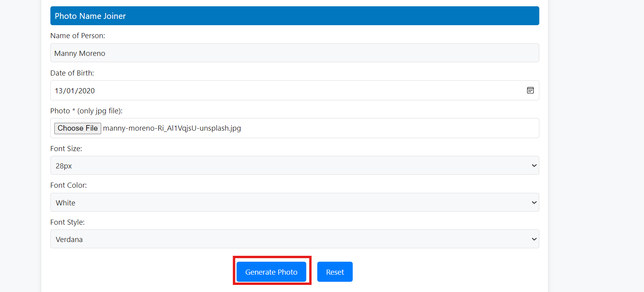The height and width of the screenshot is (292, 644).
Task: Click the 'Font Color:' label
Action: (x=68, y=185)
